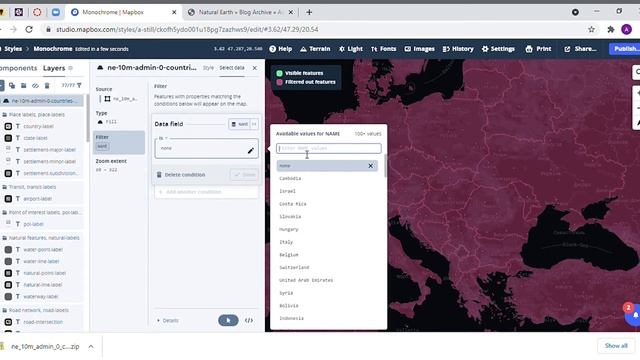This screenshot has height=360, width=640.
Task: Open the style History panel
Action: (x=458, y=49)
